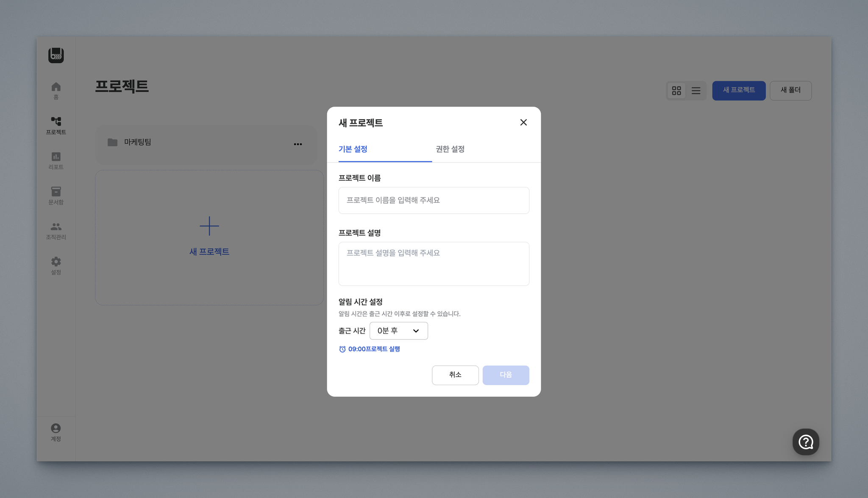
Task: Open the 리포트 reports section
Action: coord(56,160)
